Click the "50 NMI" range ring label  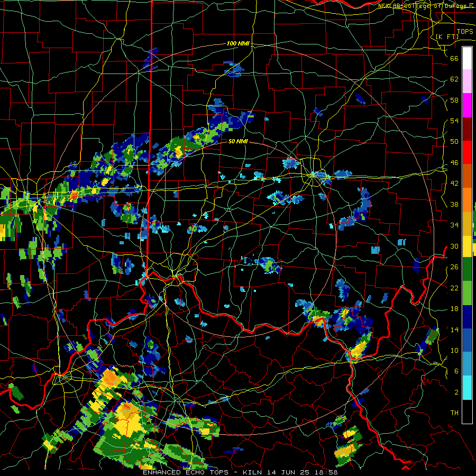pos(238,141)
